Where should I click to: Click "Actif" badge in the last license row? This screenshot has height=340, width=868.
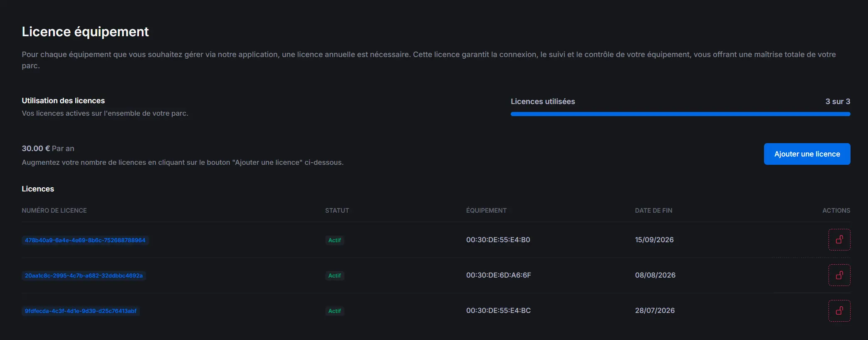click(x=334, y=311)
